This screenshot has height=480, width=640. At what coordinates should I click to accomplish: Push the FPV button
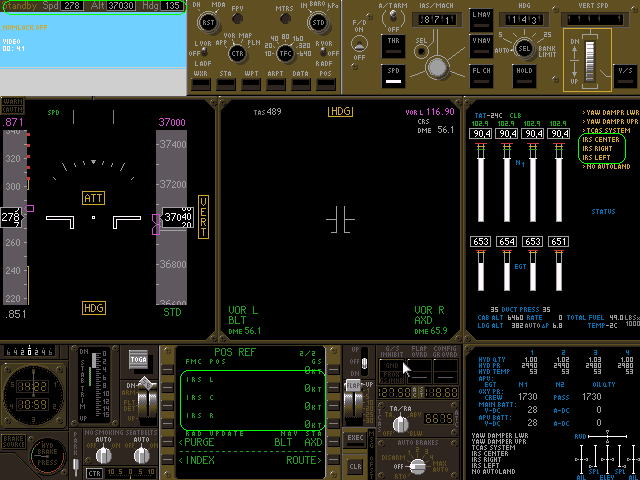tap(237, 18)
